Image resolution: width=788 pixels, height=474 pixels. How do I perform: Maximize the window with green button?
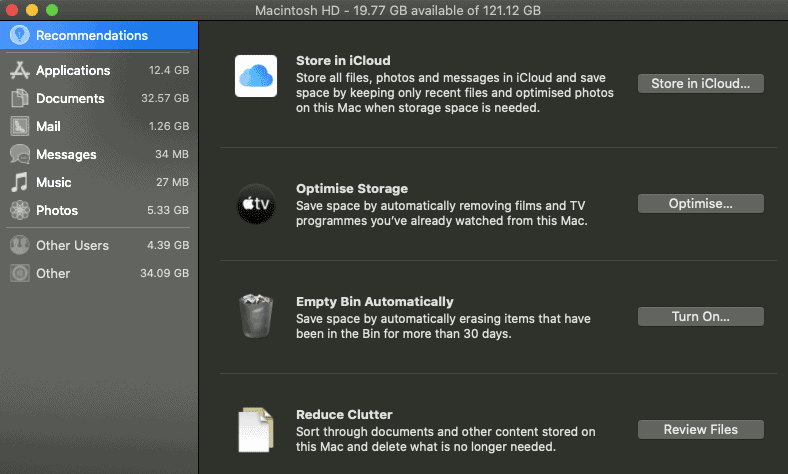[52, 10]
